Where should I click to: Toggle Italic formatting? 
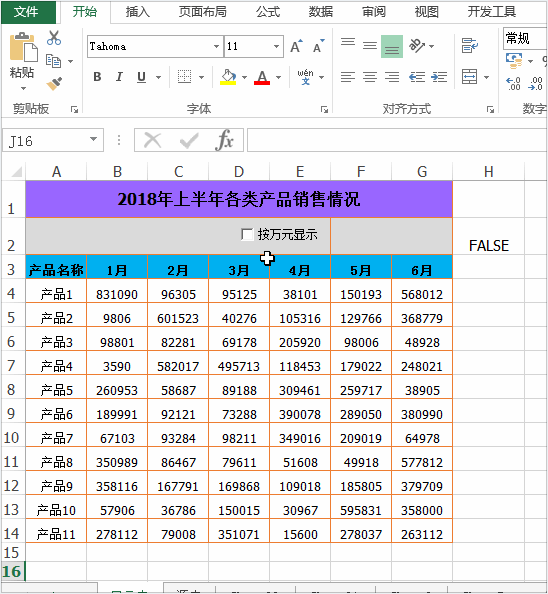tap(119, 77)
